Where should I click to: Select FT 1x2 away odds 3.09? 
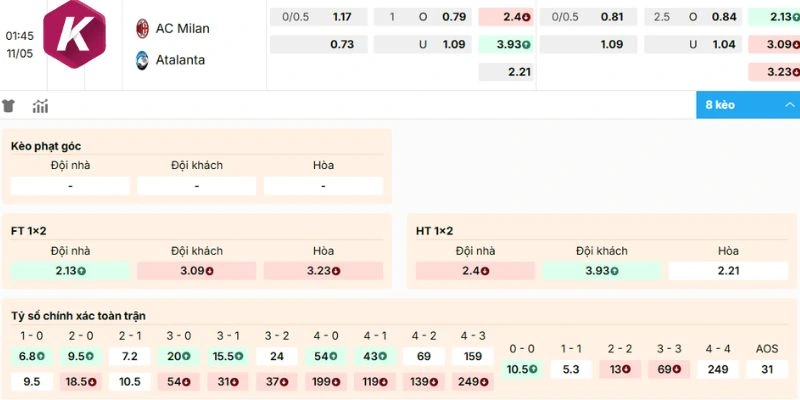[196, 271]
